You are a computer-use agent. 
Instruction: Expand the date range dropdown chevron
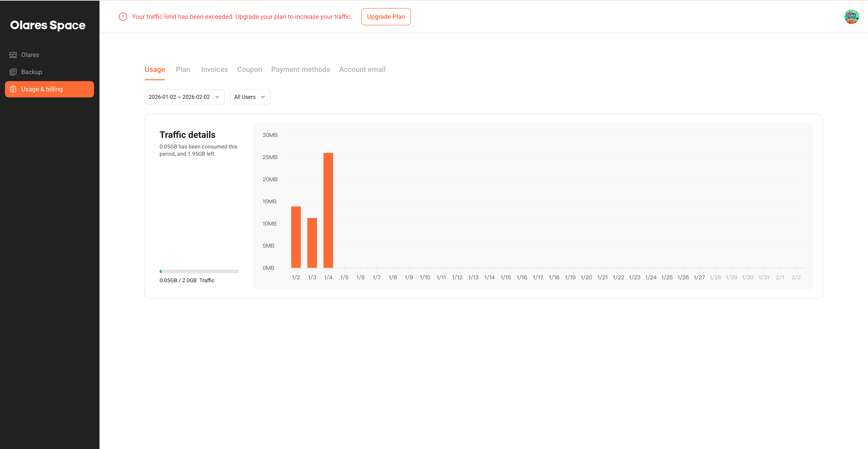point(217,97)
